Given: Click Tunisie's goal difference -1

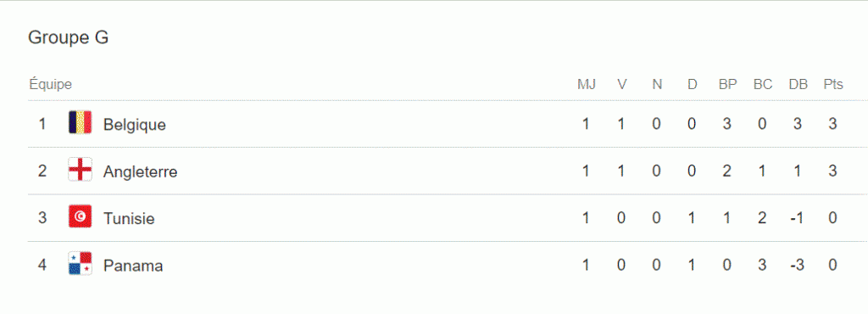Looking at the screenshot, I should tap(797, 218).
